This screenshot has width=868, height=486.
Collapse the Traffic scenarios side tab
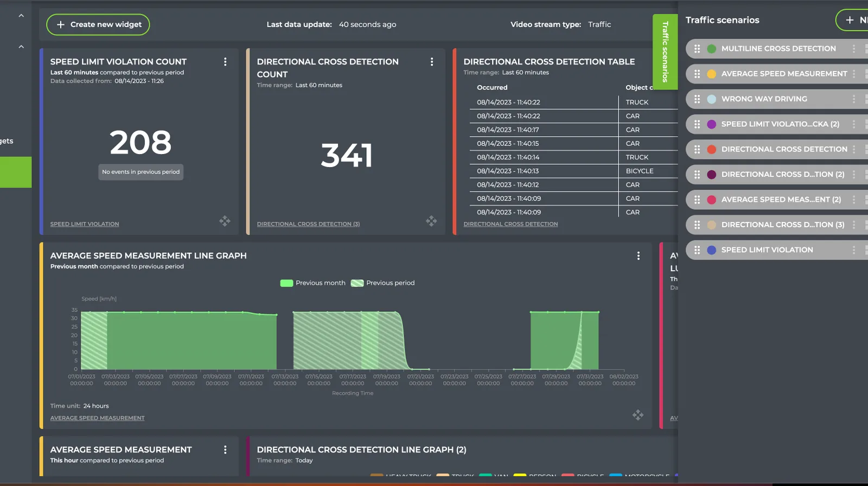coord(665,52)
